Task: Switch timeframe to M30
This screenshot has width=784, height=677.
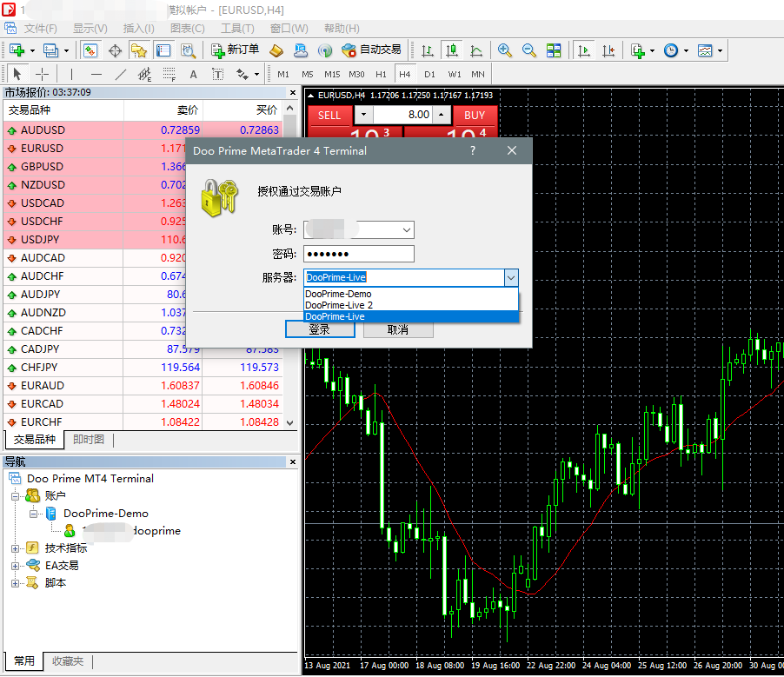Action: point(356,75)
